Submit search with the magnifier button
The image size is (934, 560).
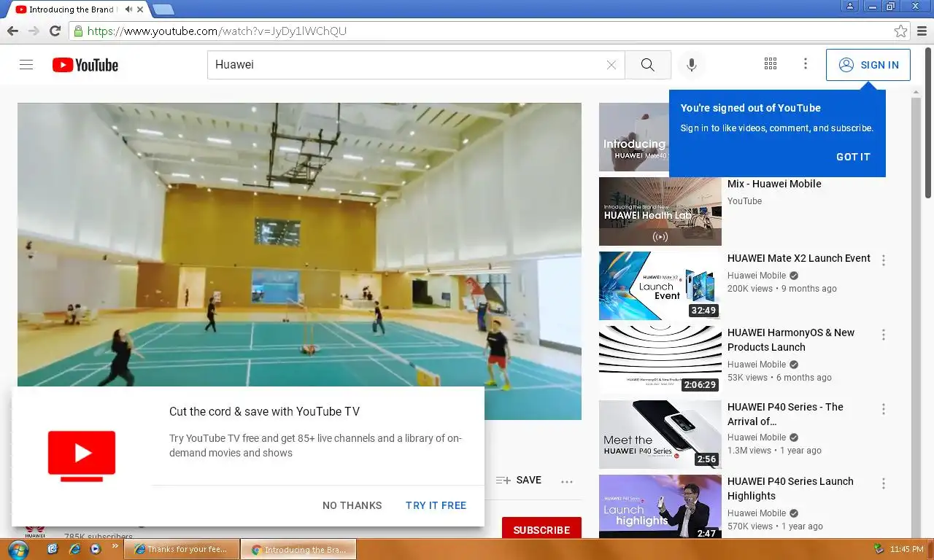(648, 65)
